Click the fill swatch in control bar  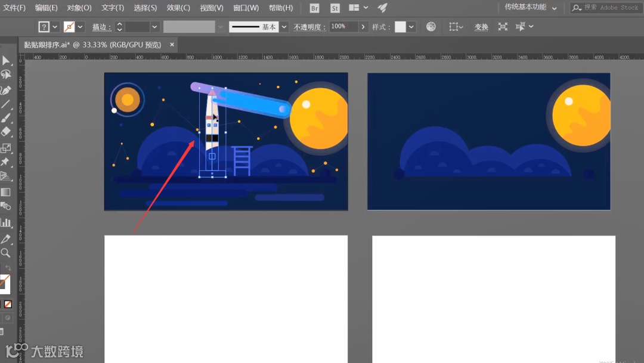(x=44, y=27)
